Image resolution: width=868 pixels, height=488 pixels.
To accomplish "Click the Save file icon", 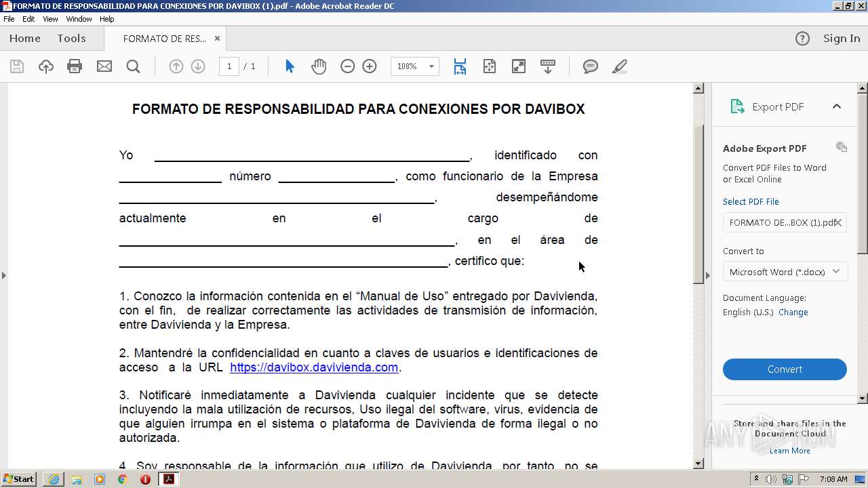I will pos(17,66).
